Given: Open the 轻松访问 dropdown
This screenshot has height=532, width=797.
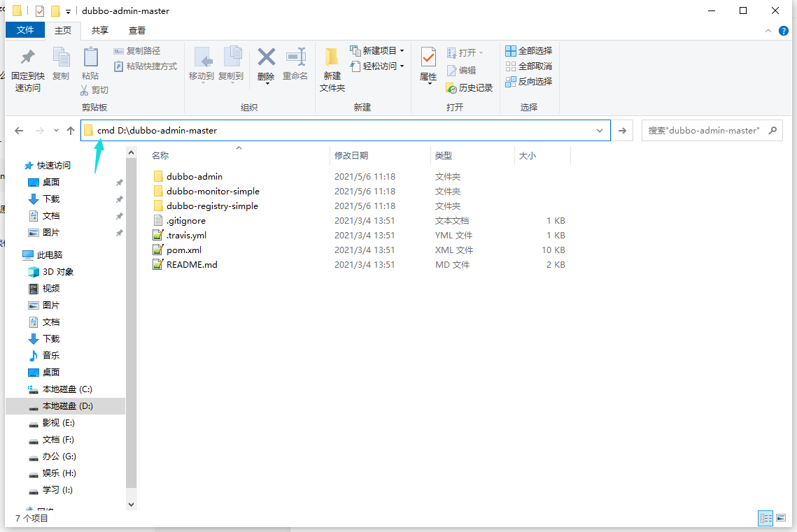Looking at the screenshot, I should (x=376, y=66).
